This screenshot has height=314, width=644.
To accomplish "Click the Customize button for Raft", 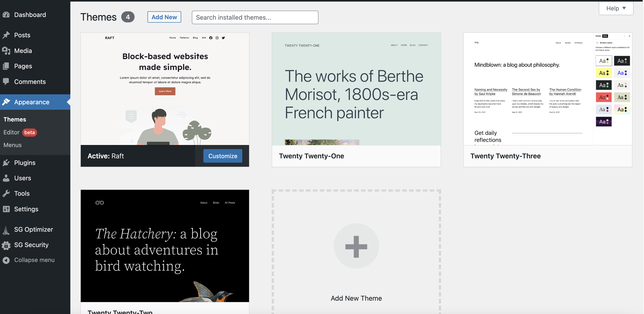I will [223, 156].
